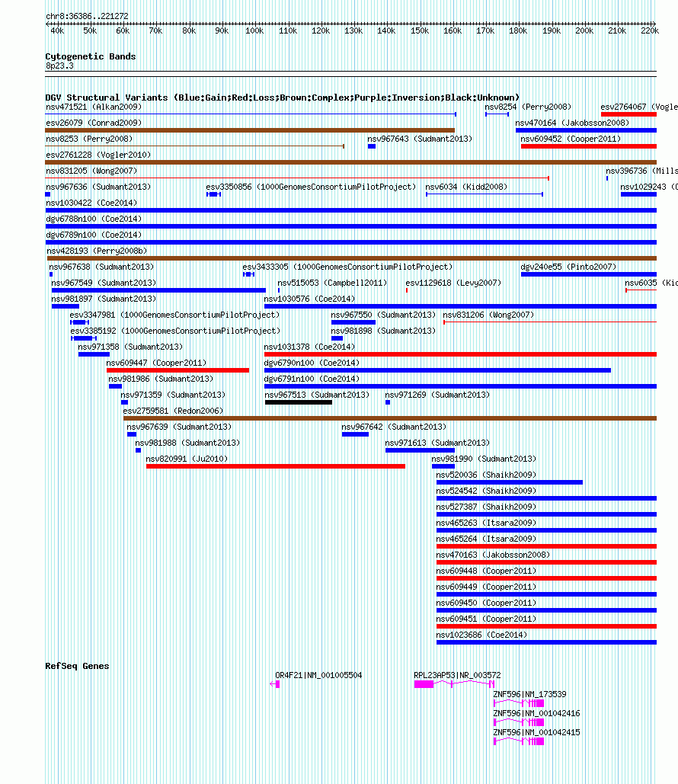Open the nsv6034 (Kidd2008) variant label
This screenshot has height=784, width=678.
(x=466, y=187)
